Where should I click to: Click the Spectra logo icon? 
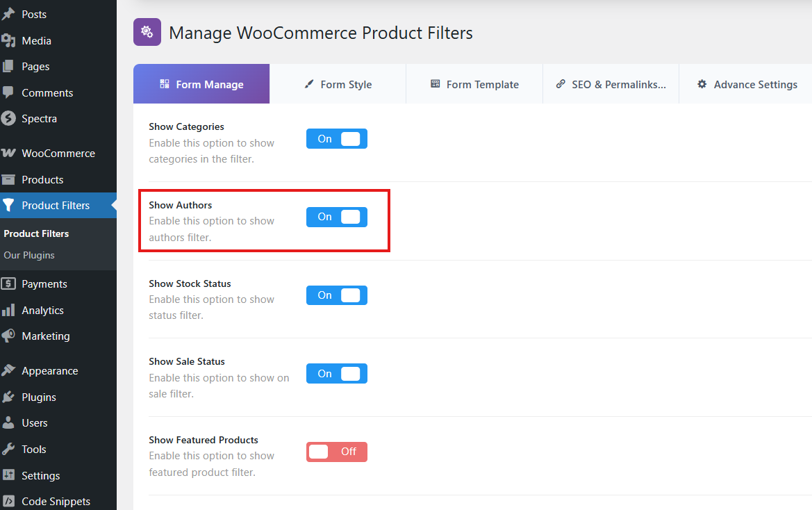pyautogui.click(x=8, y=119)
